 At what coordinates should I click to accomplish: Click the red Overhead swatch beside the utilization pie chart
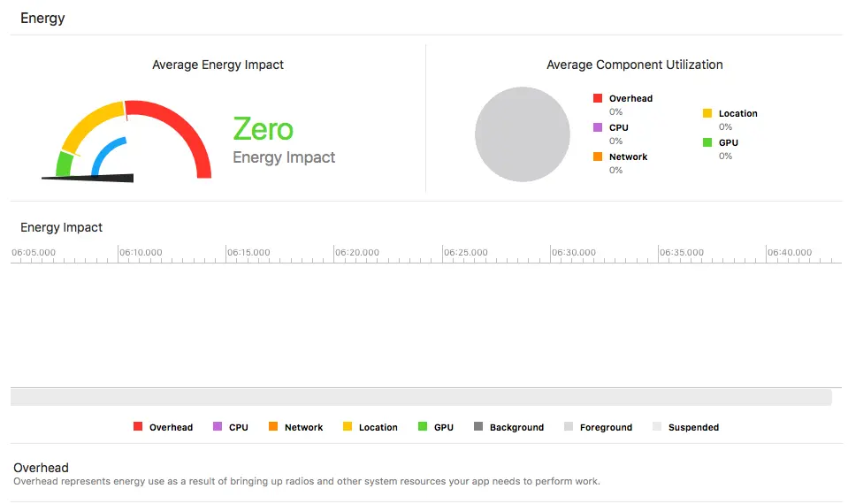[x=598, y=98]
